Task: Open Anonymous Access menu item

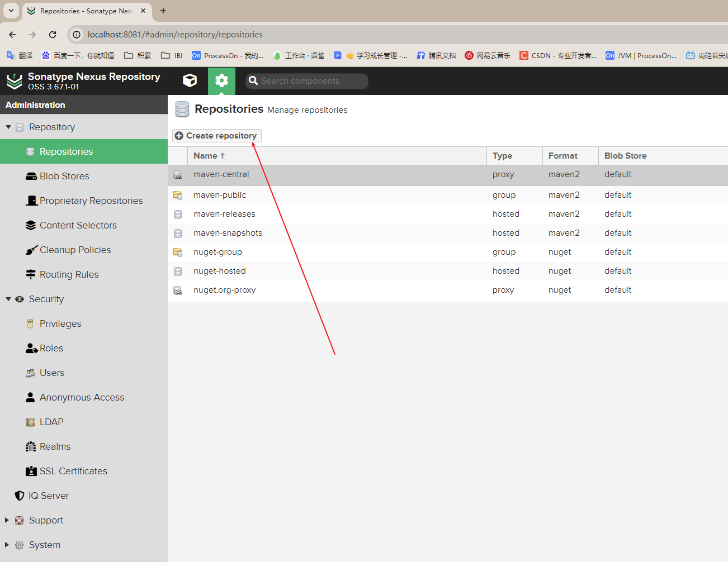Action: click(84, 397)
